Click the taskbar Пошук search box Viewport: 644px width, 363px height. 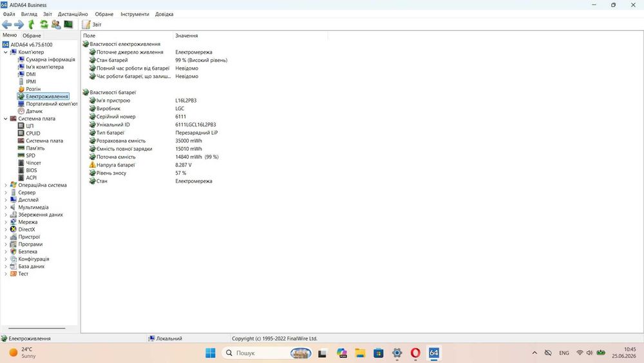[267, 353]
